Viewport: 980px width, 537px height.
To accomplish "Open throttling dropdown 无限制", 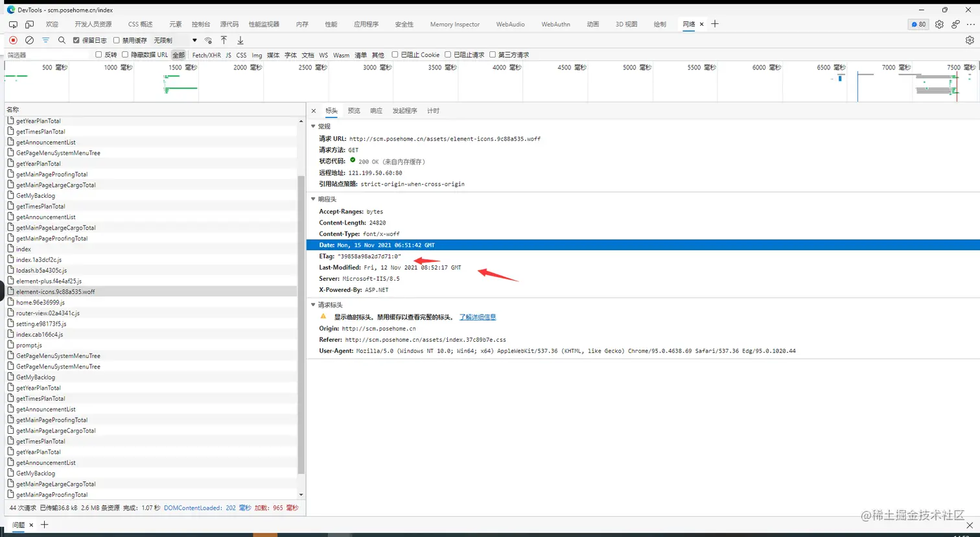I will [175, 40].
